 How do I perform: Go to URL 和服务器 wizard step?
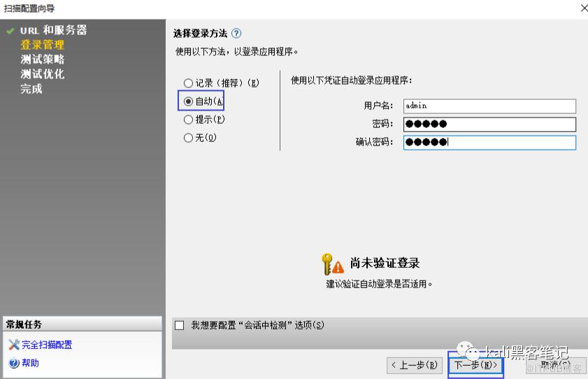[x=54, y=30]
